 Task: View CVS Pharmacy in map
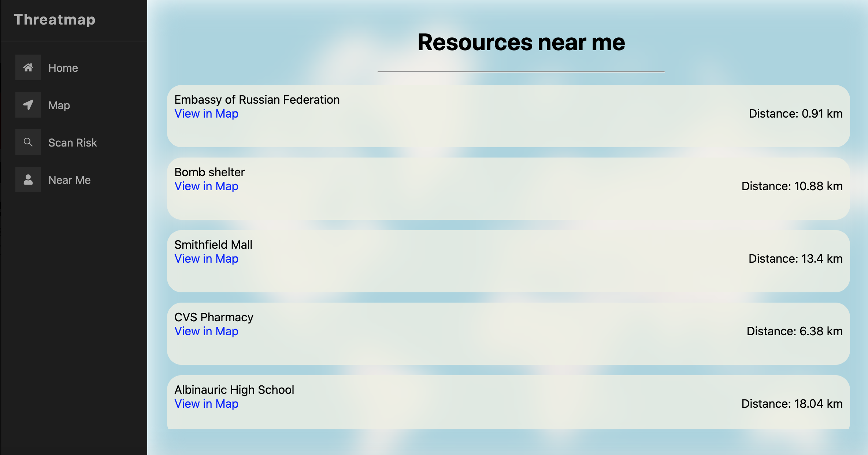coord(206,332)
